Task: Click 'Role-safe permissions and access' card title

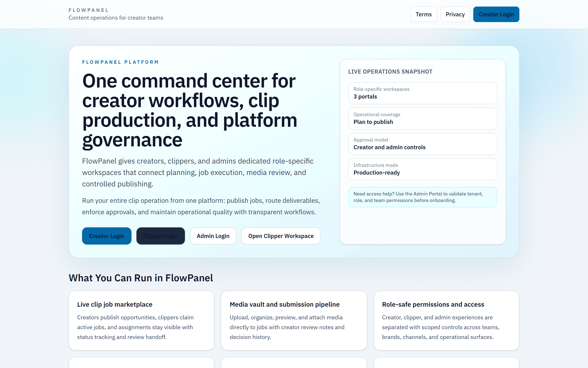Action: (x=433, y=304)
